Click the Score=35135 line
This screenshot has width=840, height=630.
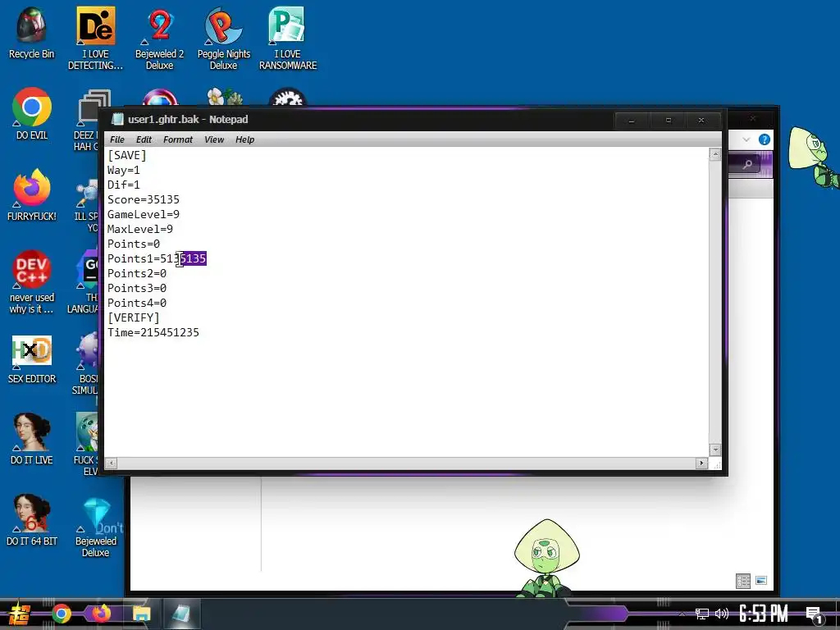[x=144, y=200]
